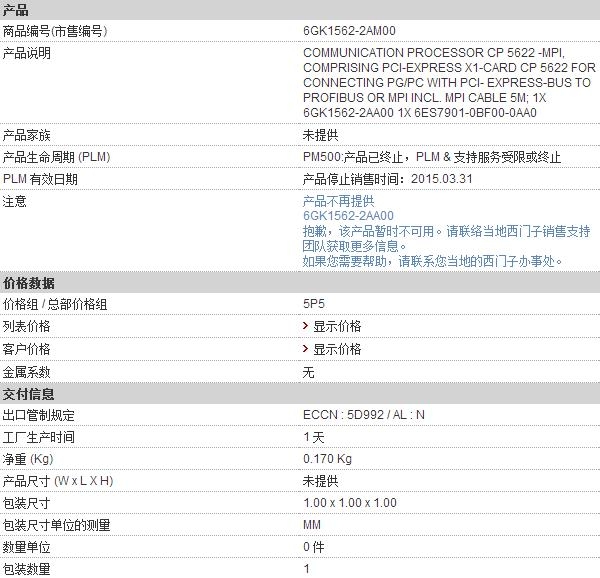Select the 产品说明 label
600x578 pixels.
coord(26,53)
